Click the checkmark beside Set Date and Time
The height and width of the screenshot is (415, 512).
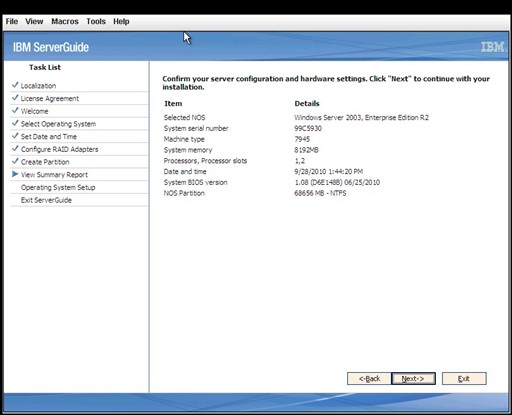click(15, 136)
